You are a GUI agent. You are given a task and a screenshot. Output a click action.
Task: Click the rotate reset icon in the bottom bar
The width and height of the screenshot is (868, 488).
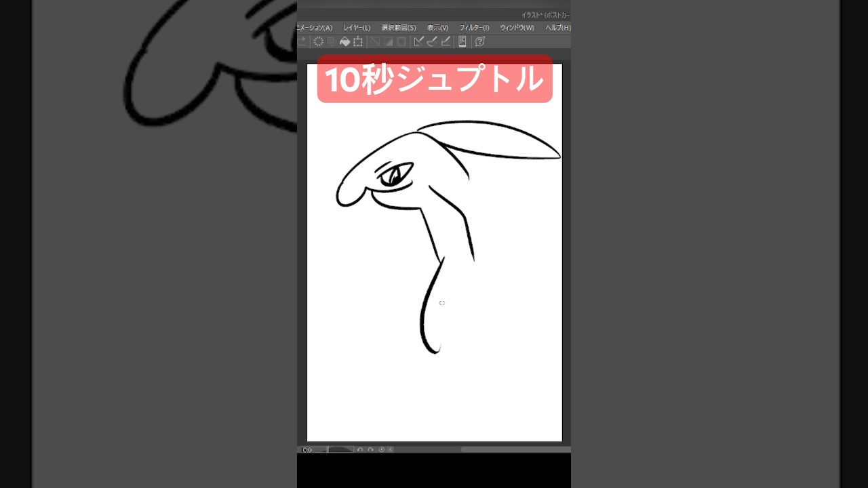coord(380,449)
